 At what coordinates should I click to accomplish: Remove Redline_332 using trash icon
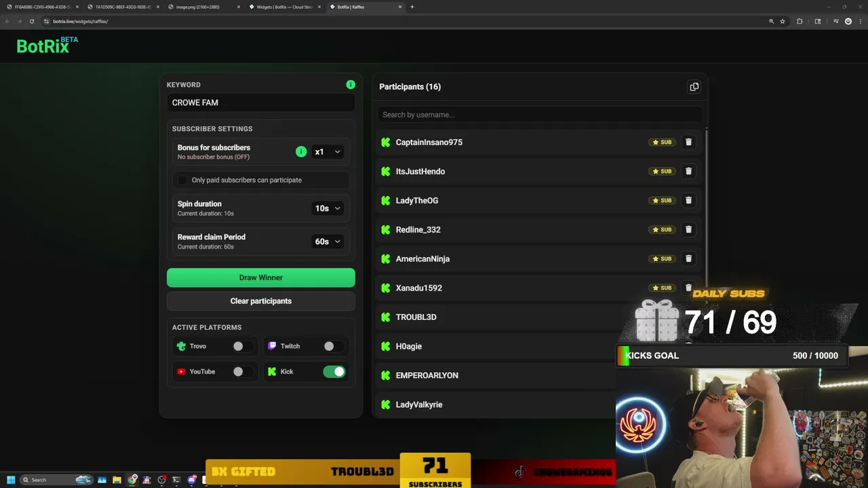688,230
